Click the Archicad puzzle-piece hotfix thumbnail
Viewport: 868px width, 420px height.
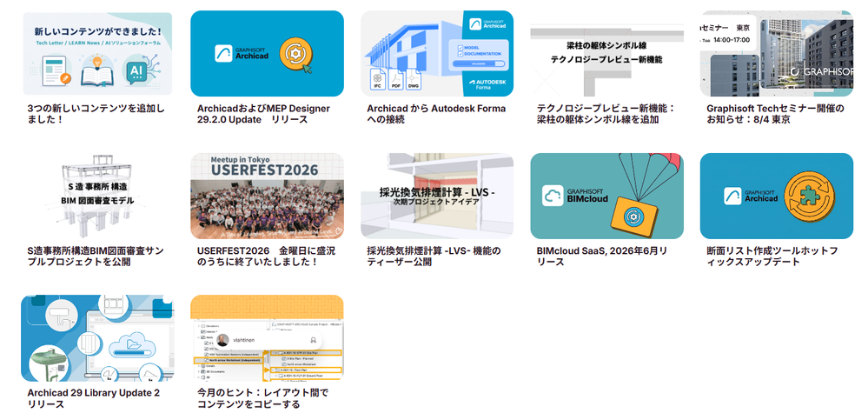click(x=777, y=197)
